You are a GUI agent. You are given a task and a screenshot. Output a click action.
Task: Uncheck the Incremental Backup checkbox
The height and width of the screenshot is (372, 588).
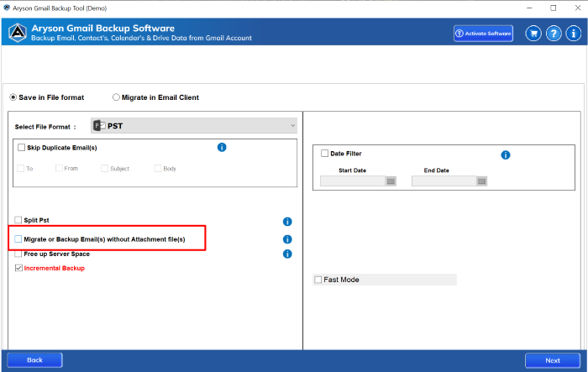(x=18, y=268)
